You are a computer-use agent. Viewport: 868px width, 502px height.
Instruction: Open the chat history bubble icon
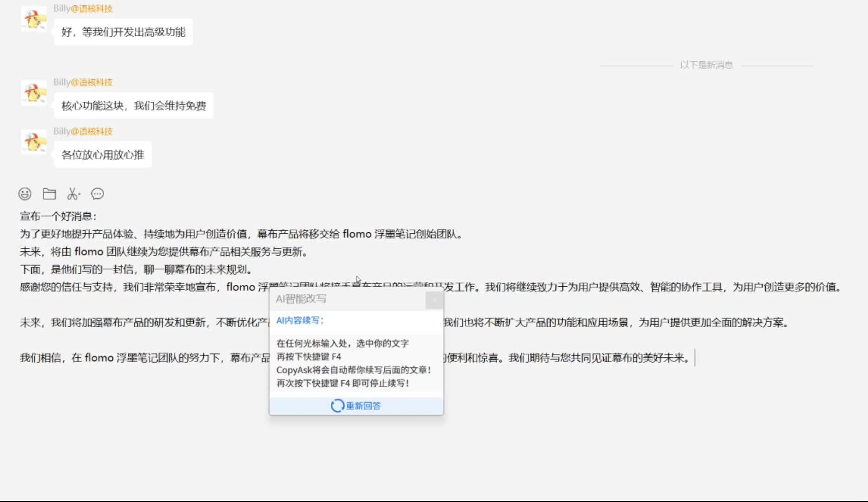point(98,194)
